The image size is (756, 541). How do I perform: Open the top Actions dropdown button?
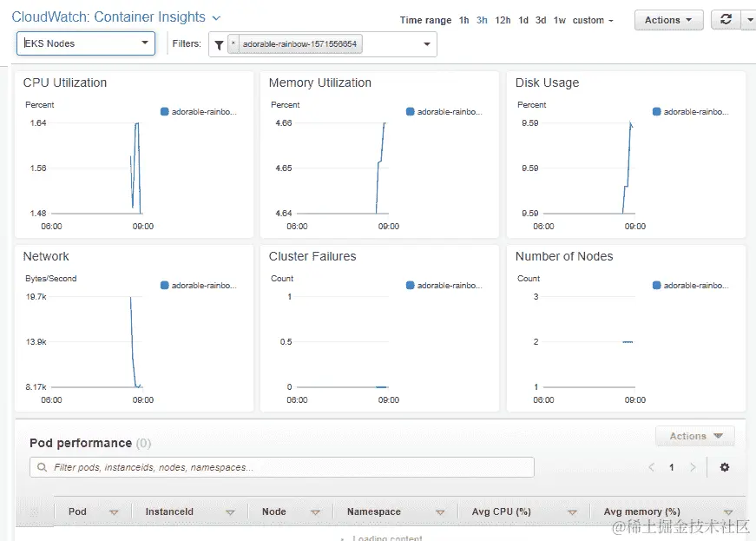tap(668, 20)
